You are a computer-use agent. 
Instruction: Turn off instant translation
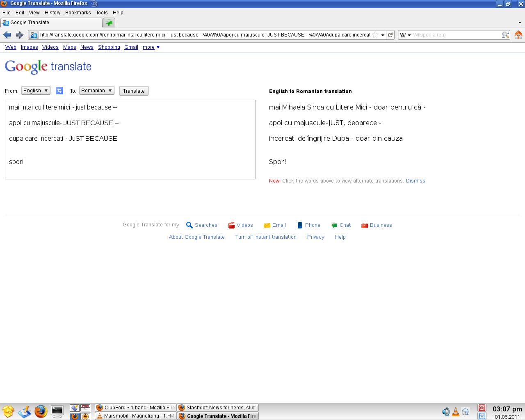pos(265,237)
